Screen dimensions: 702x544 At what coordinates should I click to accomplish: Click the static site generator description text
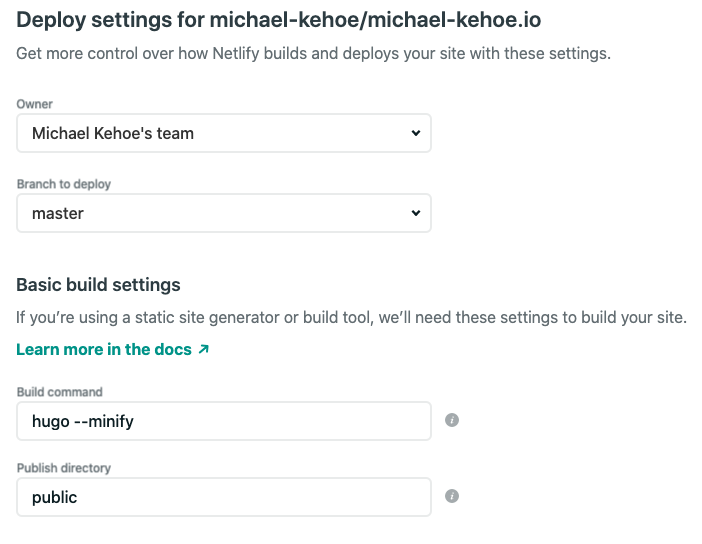click(x=351, y=318)
